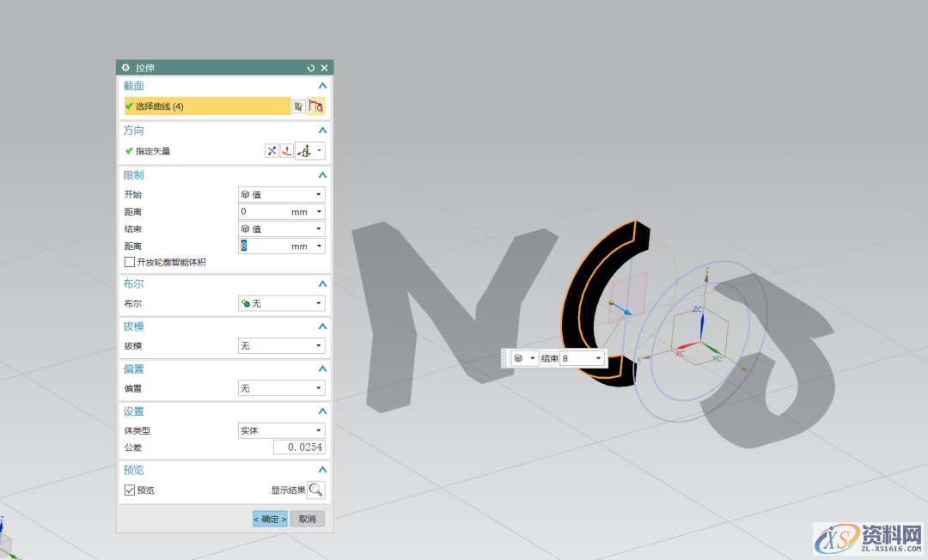Open the vector dialog icon
The height and width of the screenshot is (560, 928).
[286, 151]
